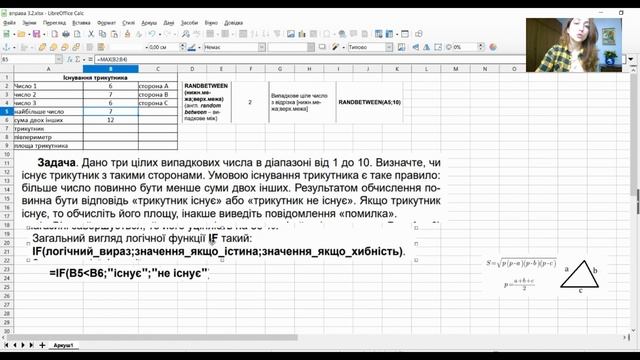The height and width of the screenshot is (360, 640).
Task: Toggle freeze rows and columns
Action: click(389, 34)
